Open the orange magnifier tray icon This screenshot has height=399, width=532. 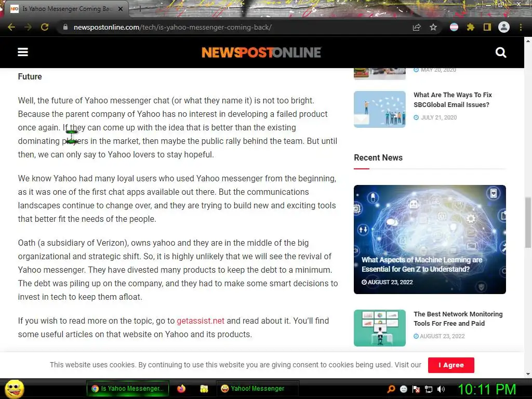coord(391,389)
